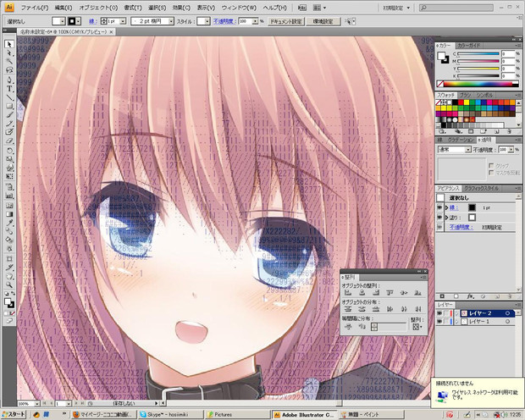Click the search field in the menu bar
This screenshot has height=420, width=525.
pos(457,8)
